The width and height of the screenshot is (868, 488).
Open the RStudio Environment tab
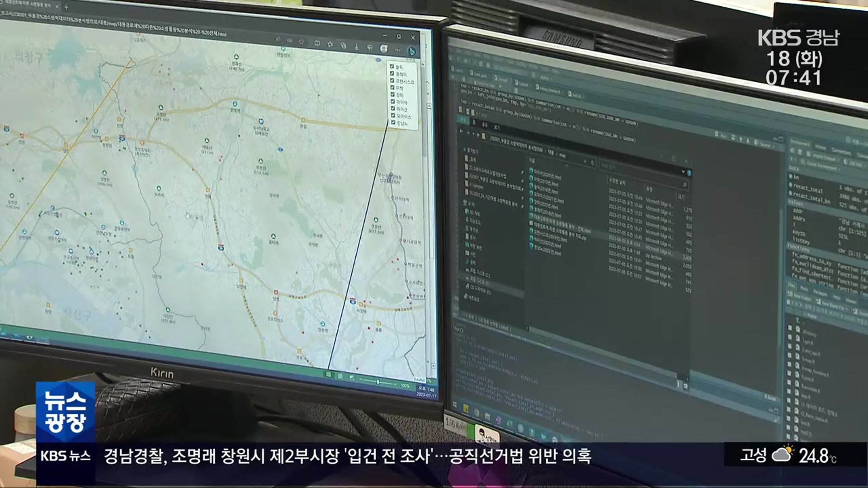(799, 143)
